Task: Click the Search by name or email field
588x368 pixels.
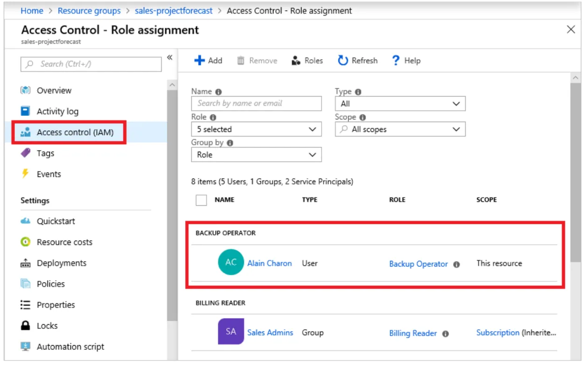Action: [257, 104]
